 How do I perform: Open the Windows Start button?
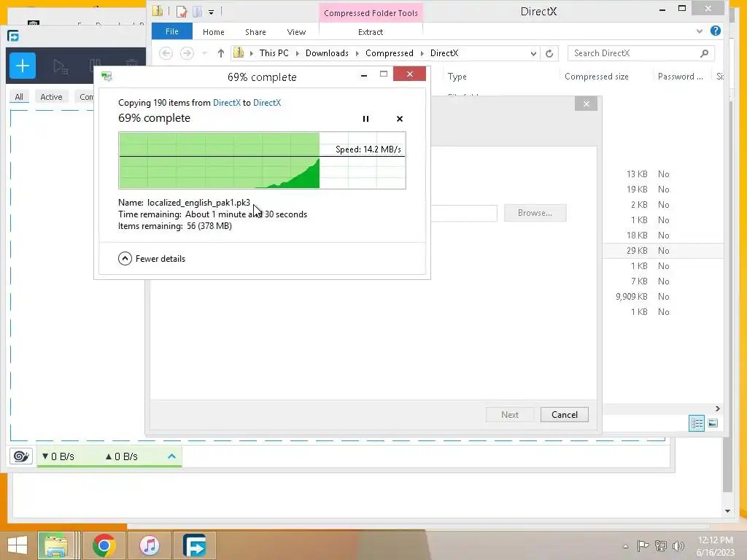click(x=18, y=545)
